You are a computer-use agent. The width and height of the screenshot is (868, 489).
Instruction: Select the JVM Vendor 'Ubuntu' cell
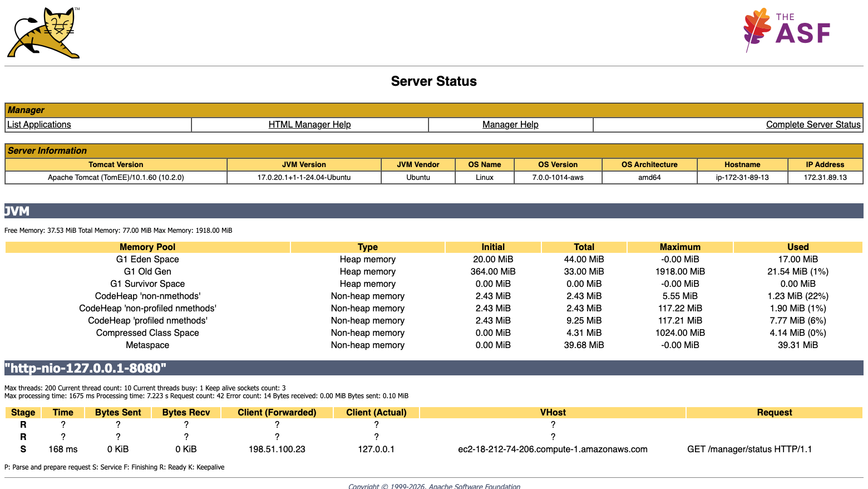418,178
